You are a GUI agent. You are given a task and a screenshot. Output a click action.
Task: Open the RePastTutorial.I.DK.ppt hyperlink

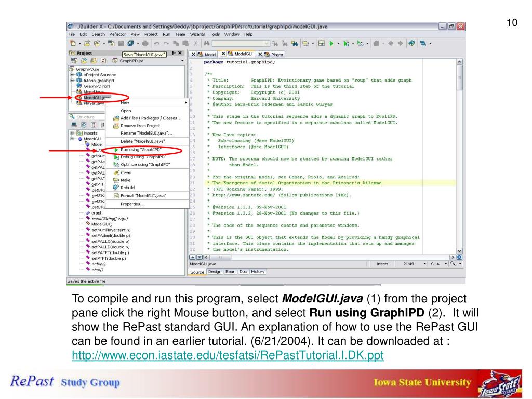click(x=228, y=355)
